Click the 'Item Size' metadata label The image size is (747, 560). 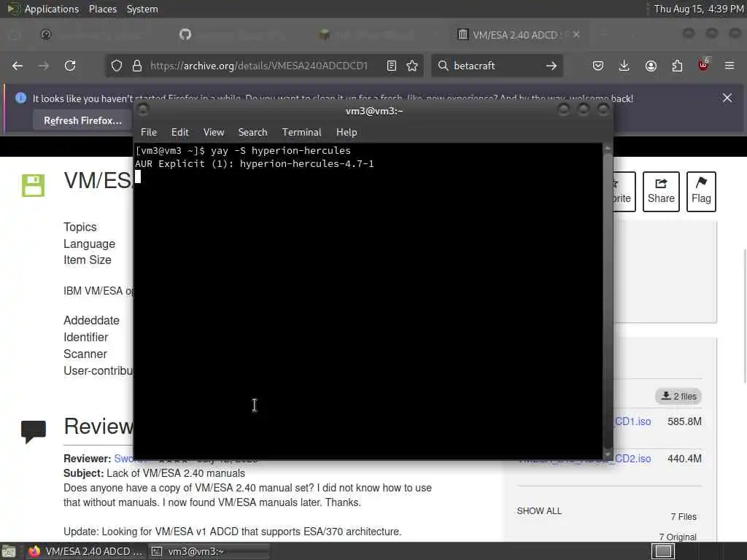(88, 260)
